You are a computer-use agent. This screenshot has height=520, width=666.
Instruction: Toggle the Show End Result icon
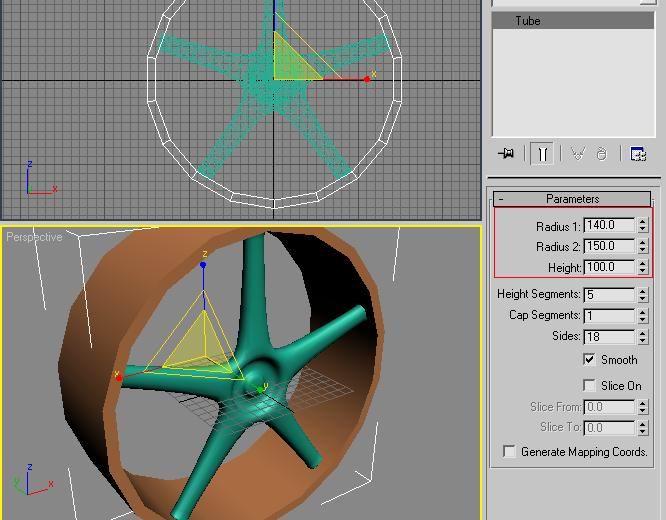coord(541,153)
